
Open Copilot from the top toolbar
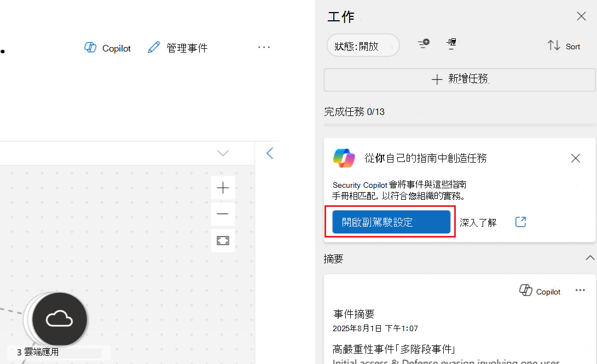[107, 48]
